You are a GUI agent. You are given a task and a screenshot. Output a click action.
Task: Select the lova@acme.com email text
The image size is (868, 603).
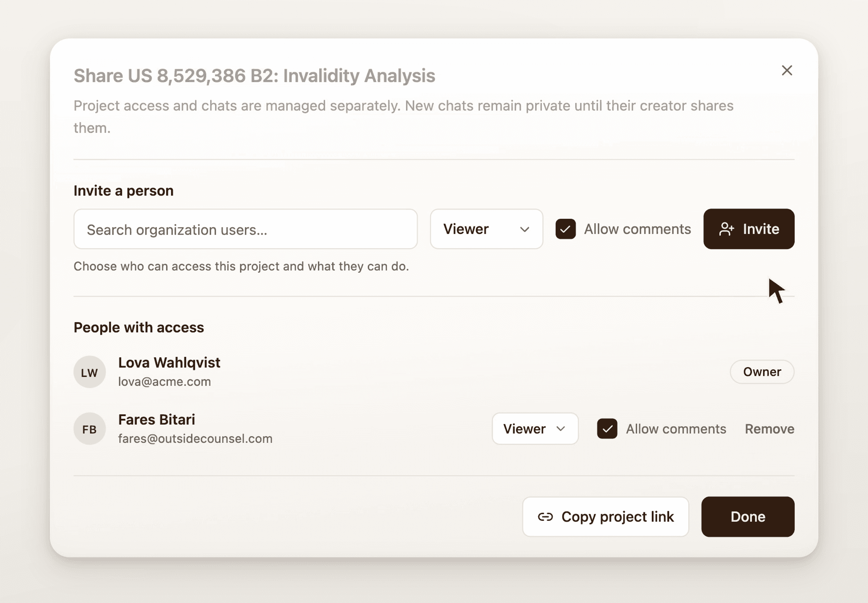(x=165, y=382)
